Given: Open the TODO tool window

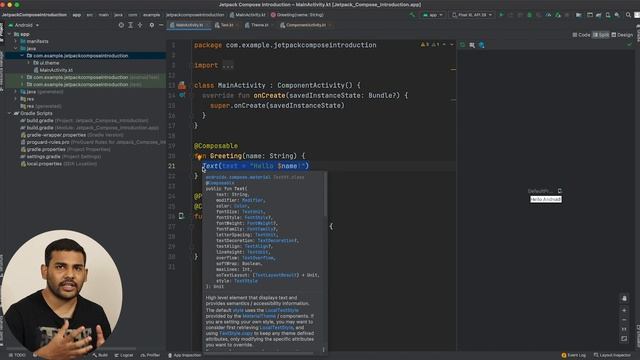Looking at the screenshot, I should 17,355.
